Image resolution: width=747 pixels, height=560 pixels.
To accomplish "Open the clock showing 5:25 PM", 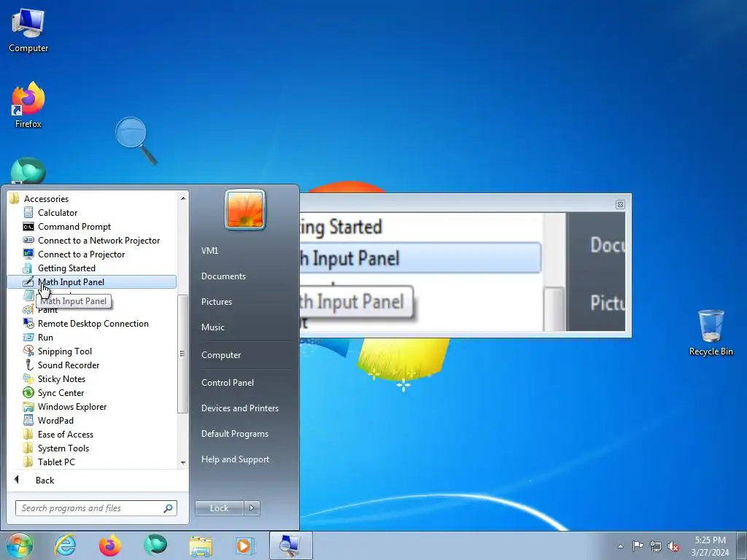I will [x=710, y=546].
